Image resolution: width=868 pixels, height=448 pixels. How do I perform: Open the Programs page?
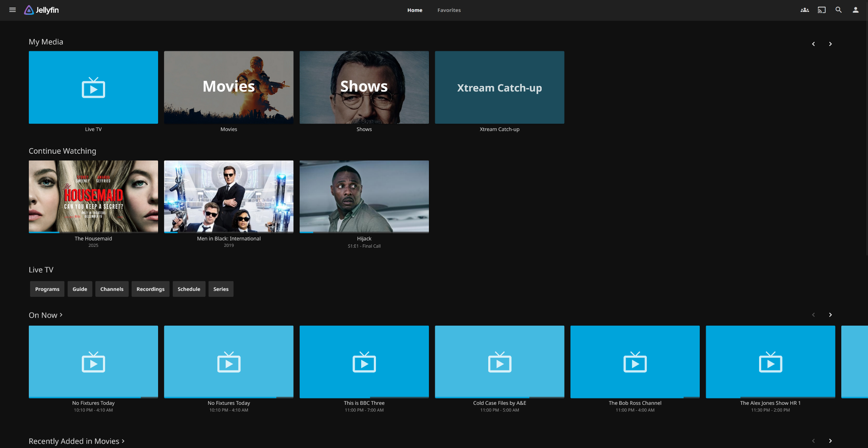pyautogui.click(x=47, y=289)
